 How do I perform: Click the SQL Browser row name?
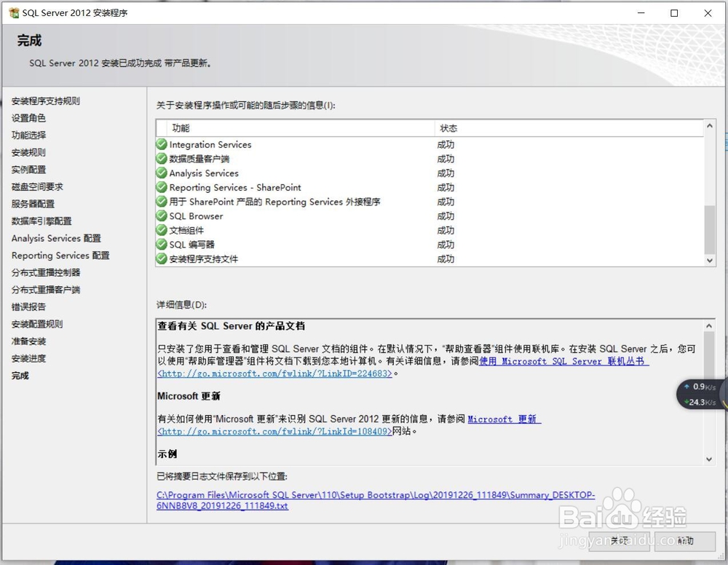tap(196, 216)
